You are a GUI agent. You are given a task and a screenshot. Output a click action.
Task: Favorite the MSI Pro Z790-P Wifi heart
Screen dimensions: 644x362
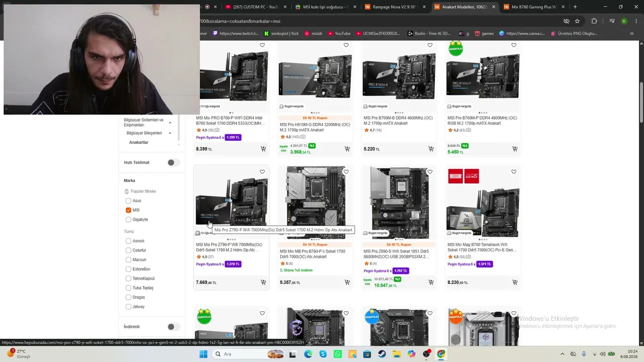coord(262,172)
